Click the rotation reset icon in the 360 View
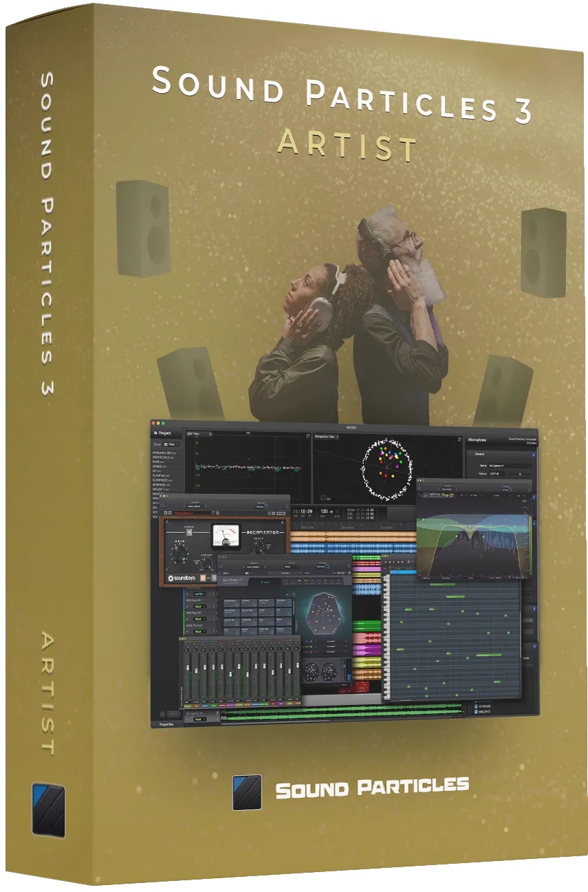The image size is (588, 892). [x=306, y=436]
